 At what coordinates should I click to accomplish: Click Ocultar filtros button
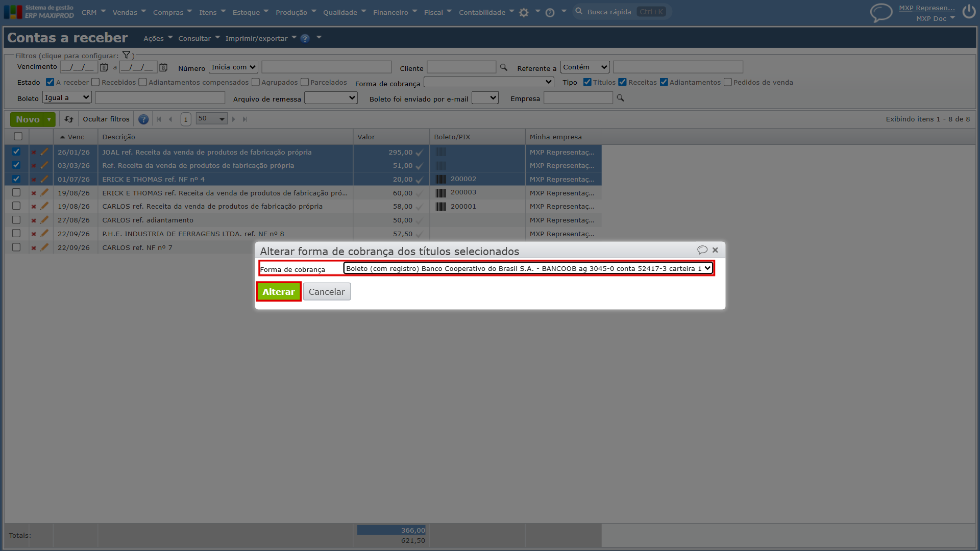click(x=106, y=119)
